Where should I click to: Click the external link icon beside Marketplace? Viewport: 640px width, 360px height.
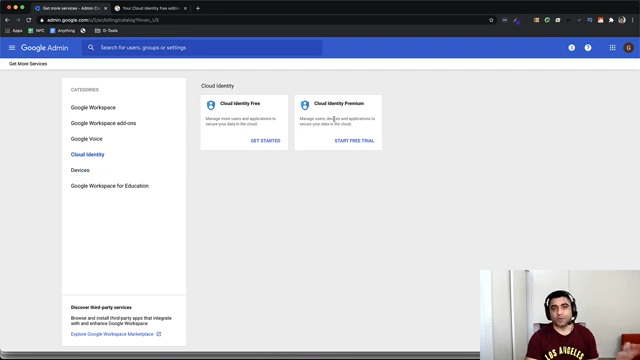pyautogui.click(x=159, y=334)
